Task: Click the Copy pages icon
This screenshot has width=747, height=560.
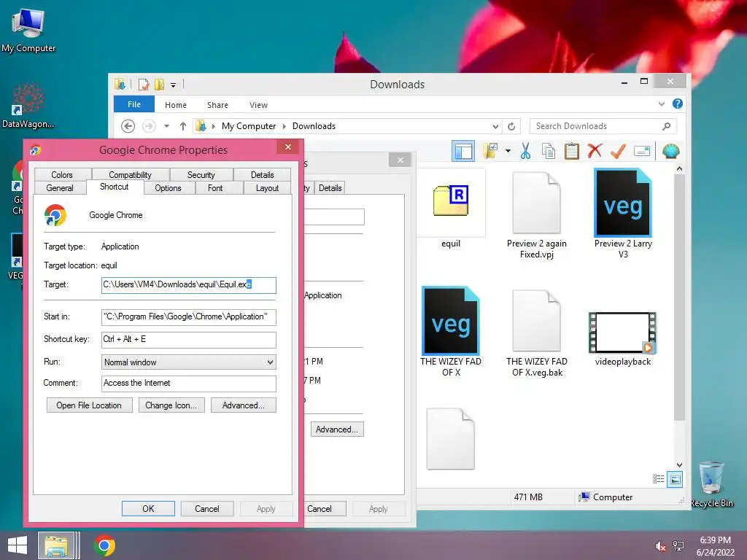Action: coord(549,151)
